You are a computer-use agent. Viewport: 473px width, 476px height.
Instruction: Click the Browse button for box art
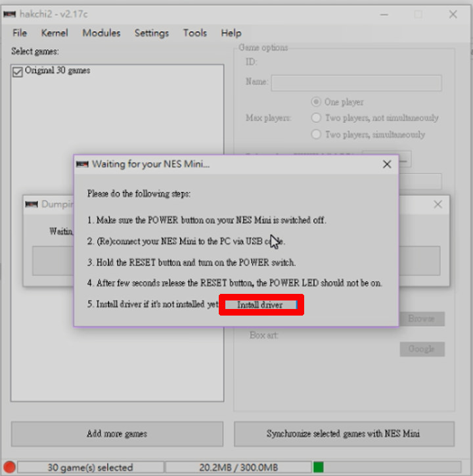pos(421,319)
